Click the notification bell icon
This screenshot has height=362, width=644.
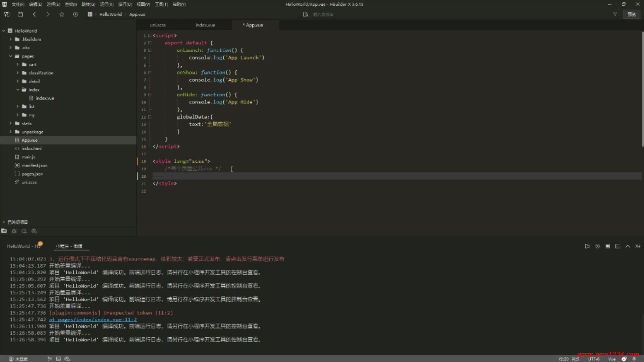point(634,359)
